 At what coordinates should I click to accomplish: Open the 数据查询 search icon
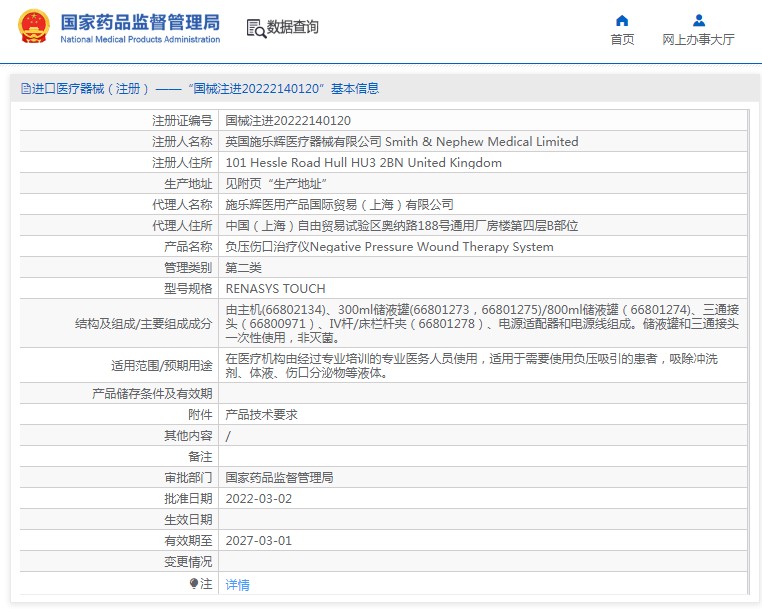point(256,28)
